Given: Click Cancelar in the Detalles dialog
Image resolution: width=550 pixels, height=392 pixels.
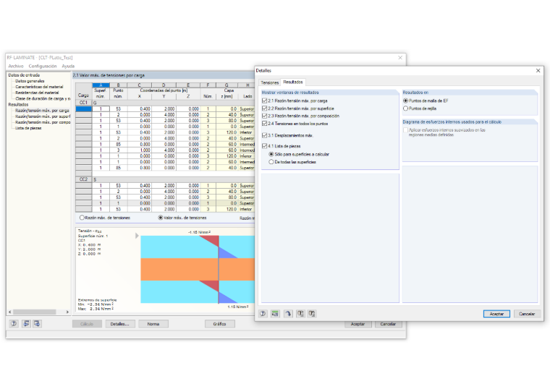Looking at the screenshot, I should point(527,314).
